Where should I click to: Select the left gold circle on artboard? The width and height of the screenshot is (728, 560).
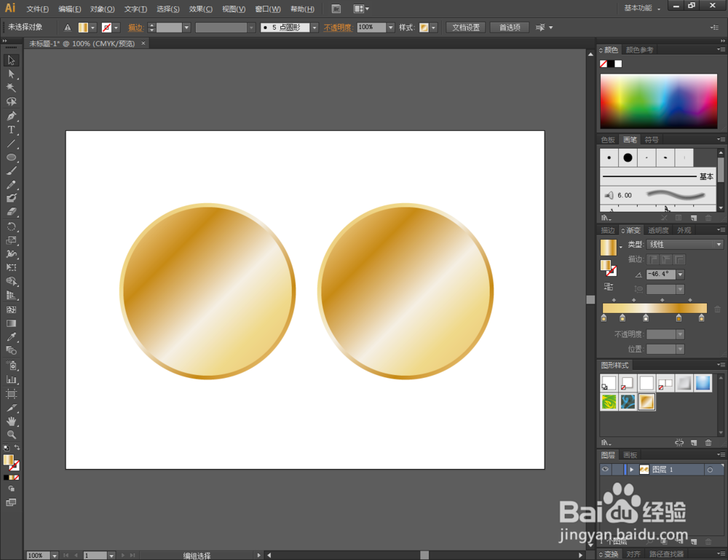tap(207, 291)
